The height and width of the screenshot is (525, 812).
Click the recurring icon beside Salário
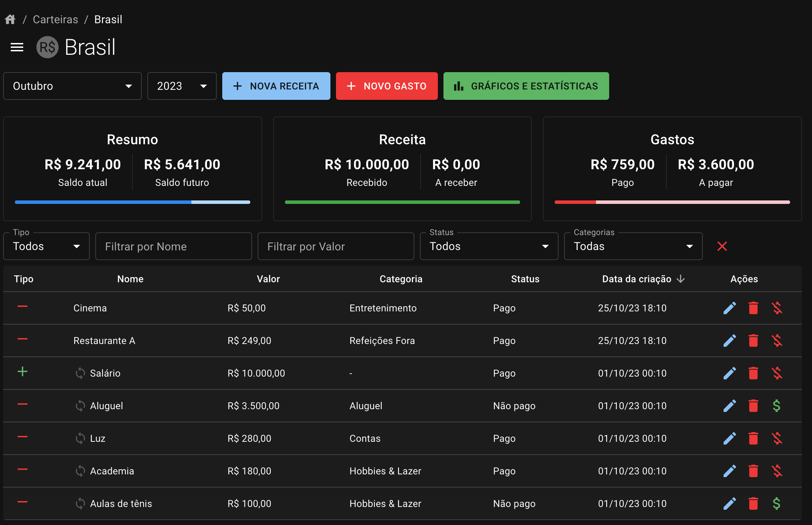click(80, 373)
